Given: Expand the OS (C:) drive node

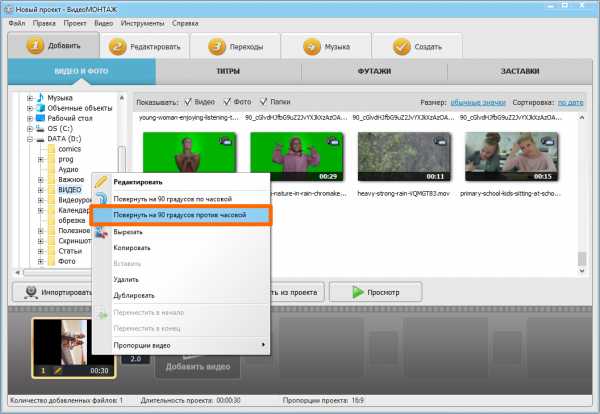Looking at the screenshot, I should point(30,128).
